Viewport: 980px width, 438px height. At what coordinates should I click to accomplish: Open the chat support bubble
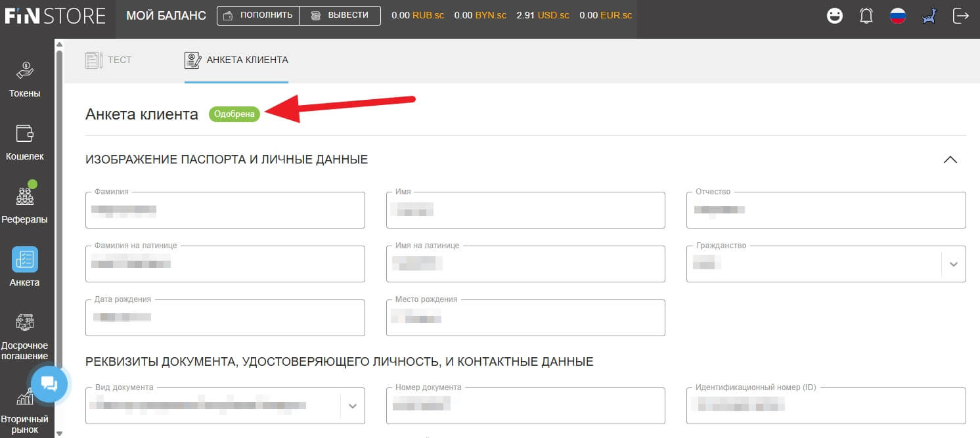(49, 384)
